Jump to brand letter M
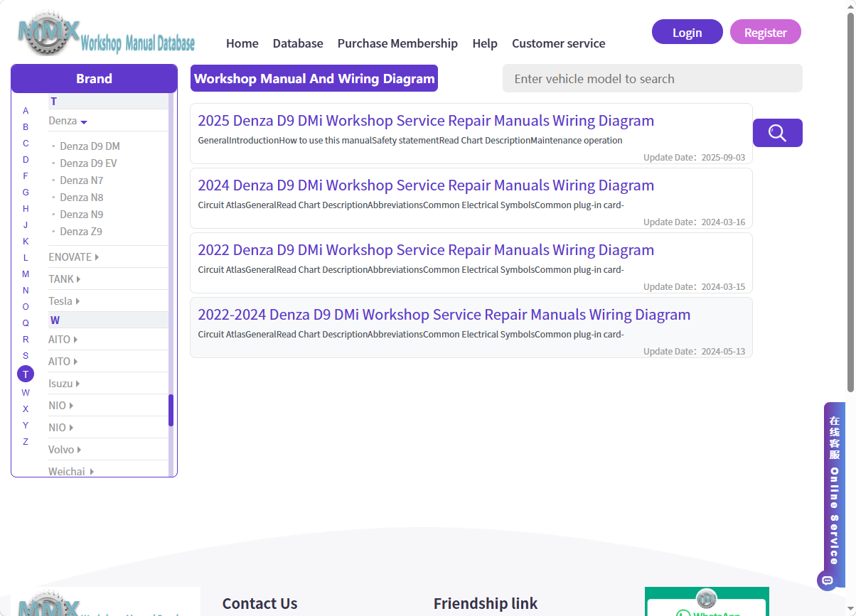Viewport: 856px width, 616px height. pos(26,274)
